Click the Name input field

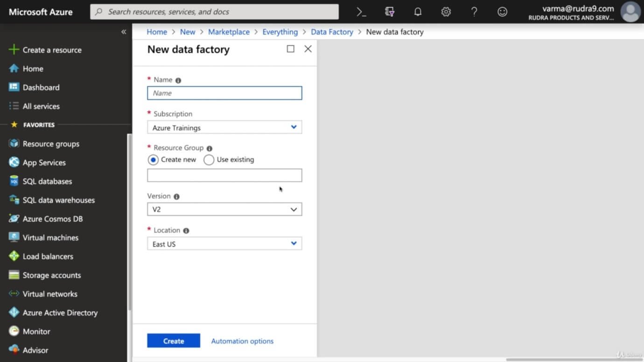[x=224, y=93]
